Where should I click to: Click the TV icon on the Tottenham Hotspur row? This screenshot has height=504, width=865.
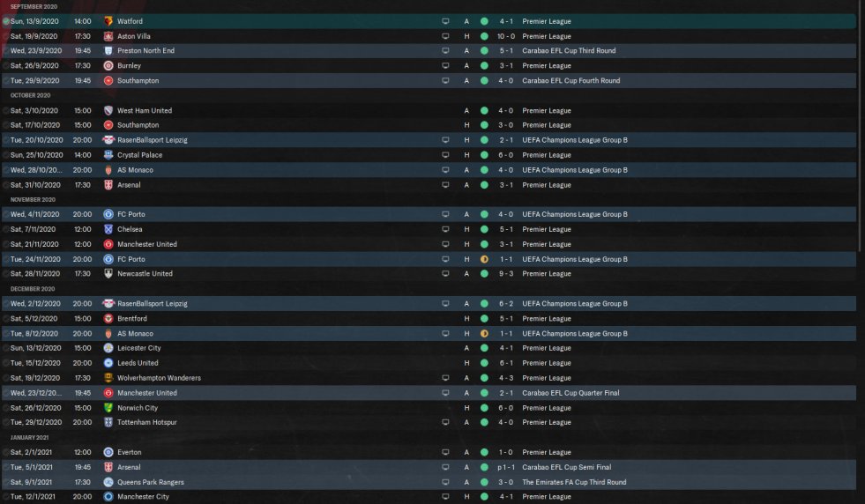click(445, 422)
